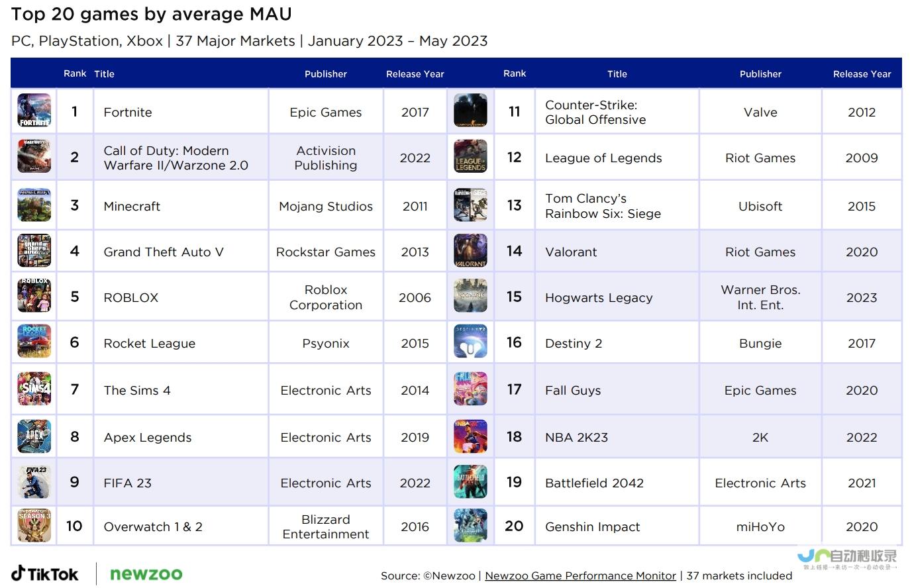
Task: Click The Sims 4 cover thumbnail
Action: point(34,389)
